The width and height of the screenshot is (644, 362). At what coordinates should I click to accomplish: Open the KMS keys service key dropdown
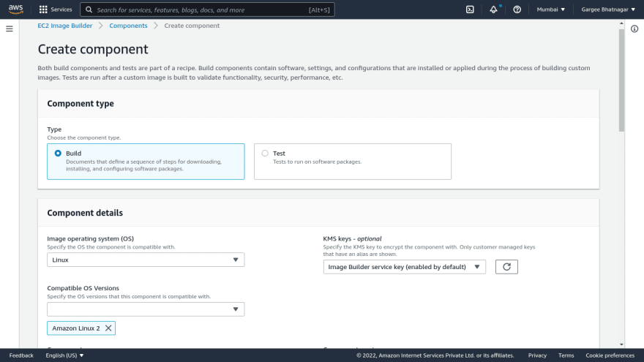[404, 267]
